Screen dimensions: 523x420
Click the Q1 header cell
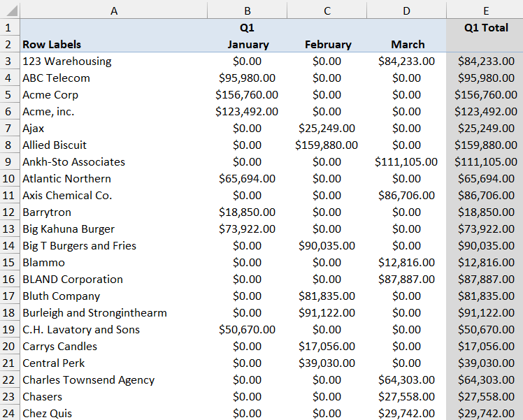(247, 27)
